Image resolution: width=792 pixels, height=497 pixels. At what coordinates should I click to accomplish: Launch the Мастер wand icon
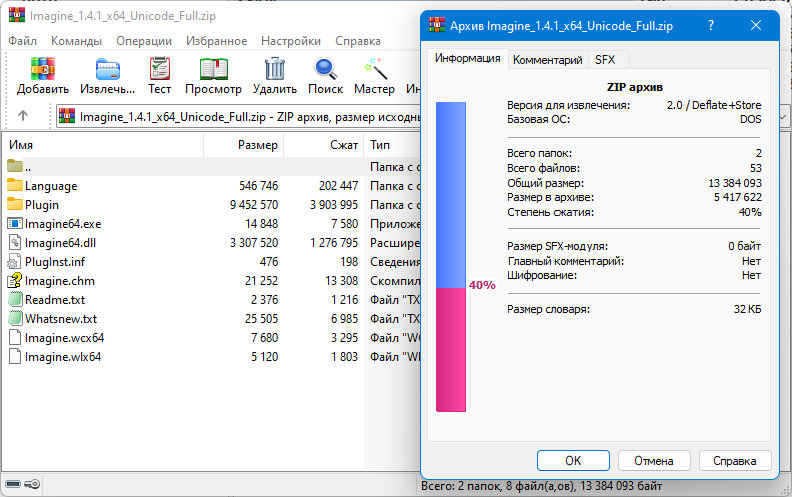tap(375, 69)
